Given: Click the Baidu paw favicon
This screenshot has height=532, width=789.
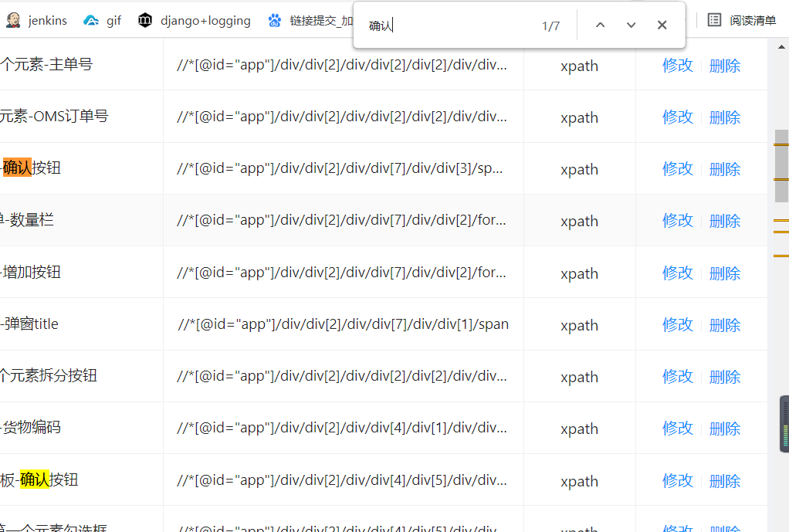Looking at the screenshot, I should pos(275,21).
